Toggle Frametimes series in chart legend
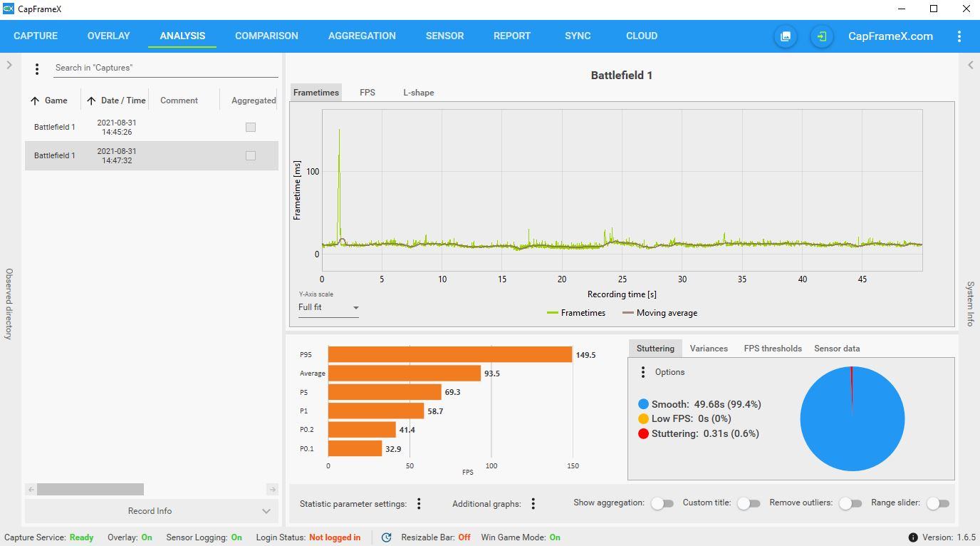This screenshot has width=980, height=546. 576,313
